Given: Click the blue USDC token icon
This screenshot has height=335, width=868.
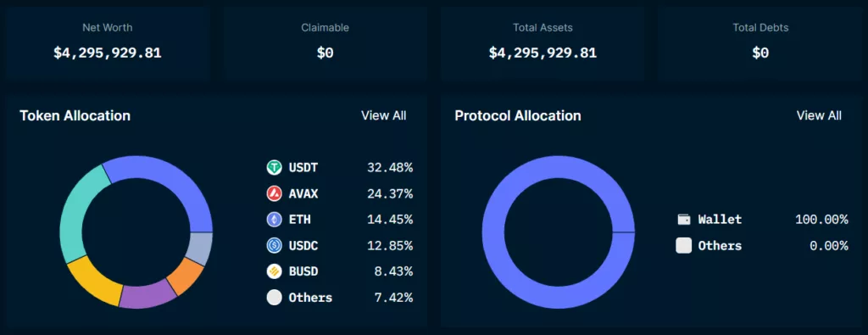Looking at the screenshot, I should 274,245.
